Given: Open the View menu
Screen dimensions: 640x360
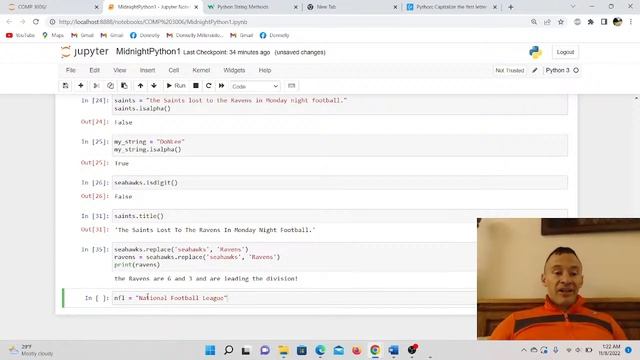Looking at the screenshot, I should 120,70.
